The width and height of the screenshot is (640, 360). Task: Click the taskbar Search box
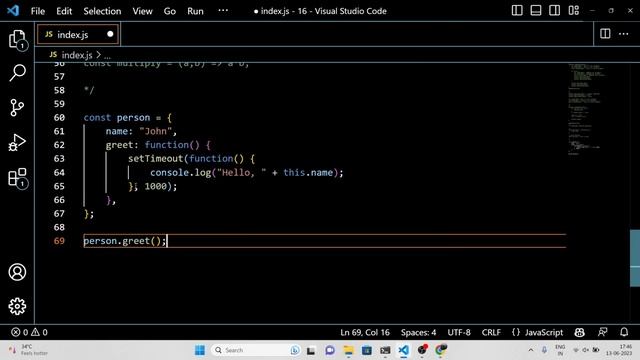tap(256, 350)
